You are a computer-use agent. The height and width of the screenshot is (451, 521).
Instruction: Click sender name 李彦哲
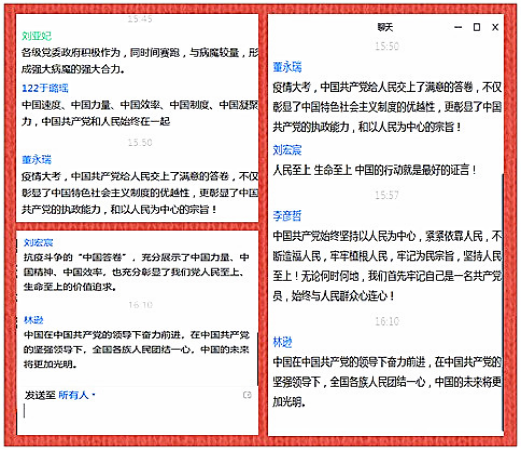click(287, 216)
